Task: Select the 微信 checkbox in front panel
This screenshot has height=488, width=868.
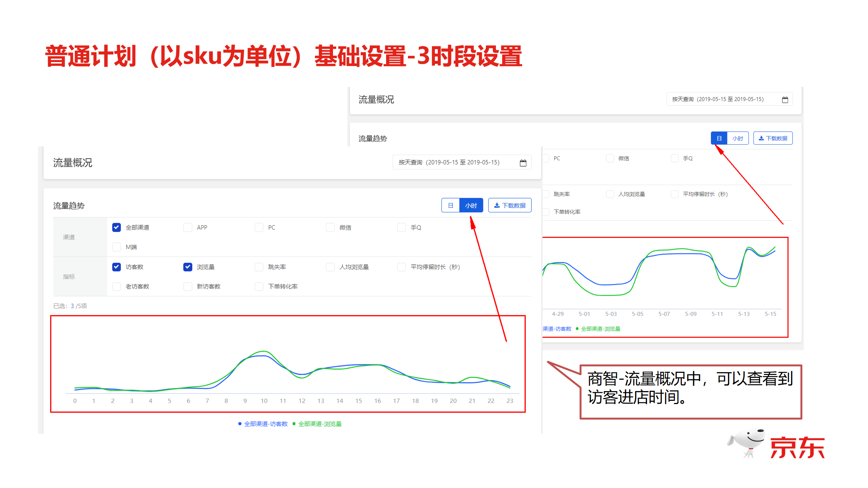Action: point(330,227)
